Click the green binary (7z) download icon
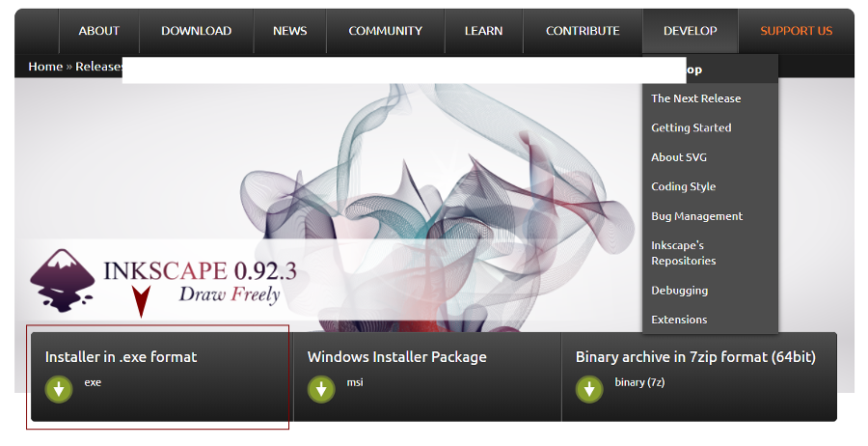The image size is (868, 446). [x=589, y=389]
